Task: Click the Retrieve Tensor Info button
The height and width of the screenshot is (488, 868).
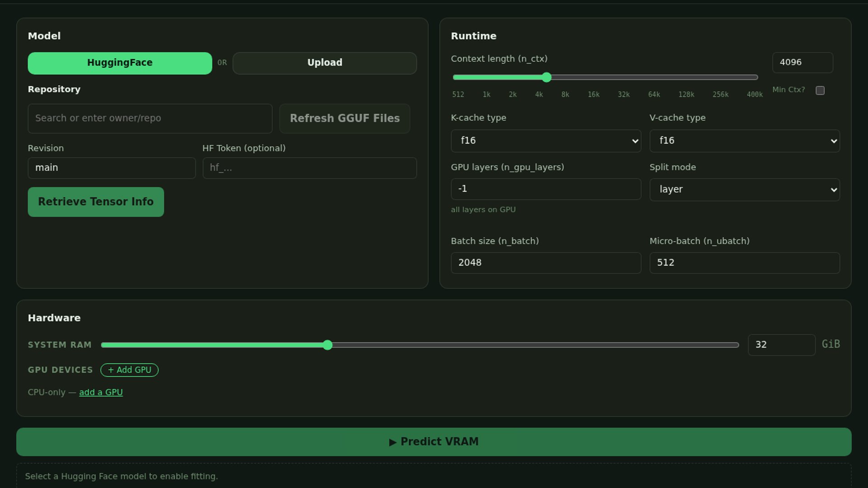Action: 96,202
